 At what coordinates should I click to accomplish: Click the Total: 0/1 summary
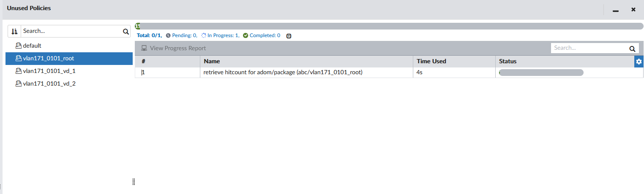[x=150, y=35]
